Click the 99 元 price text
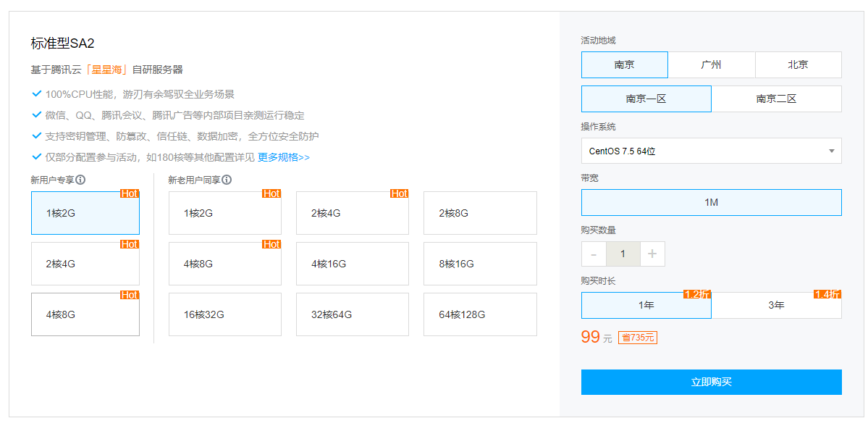868x426 pixels. (x=597, y=337)
